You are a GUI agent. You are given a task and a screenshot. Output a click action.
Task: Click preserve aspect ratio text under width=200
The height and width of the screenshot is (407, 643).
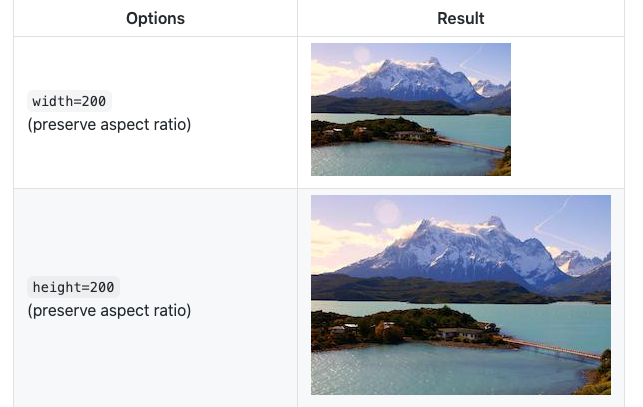pyautogui.click(x=109, y=125)
